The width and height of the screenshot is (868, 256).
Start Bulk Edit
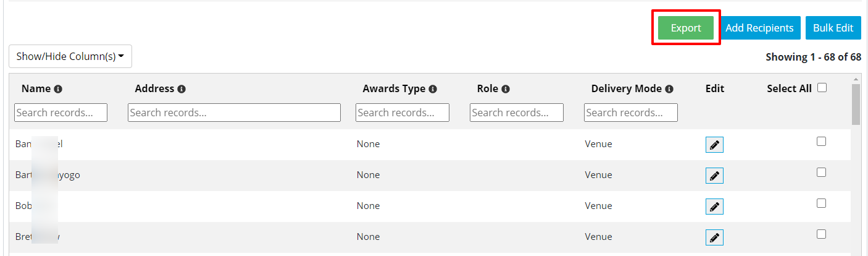click(833, 28)
